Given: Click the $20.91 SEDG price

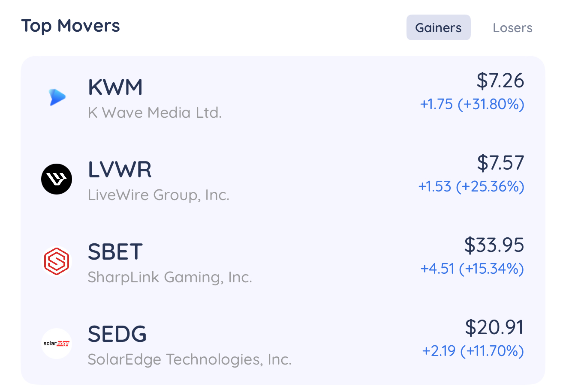Looking at the screenshot, I should [495, 327].
